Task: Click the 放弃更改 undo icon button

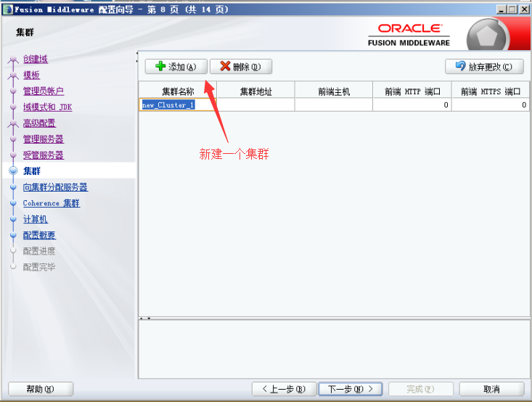Action: tap(460, 67)
